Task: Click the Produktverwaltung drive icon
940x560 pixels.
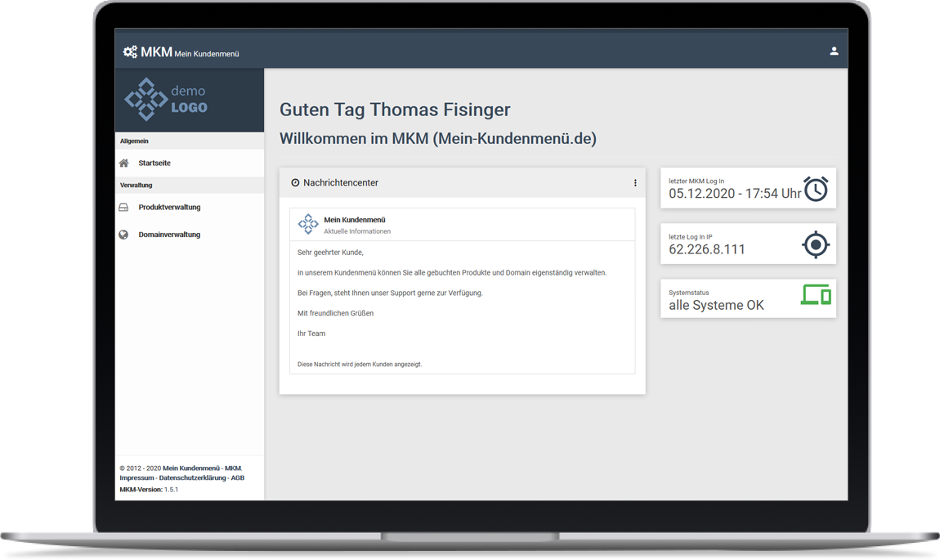Action: pyautogui.click(x=123, y=207)
